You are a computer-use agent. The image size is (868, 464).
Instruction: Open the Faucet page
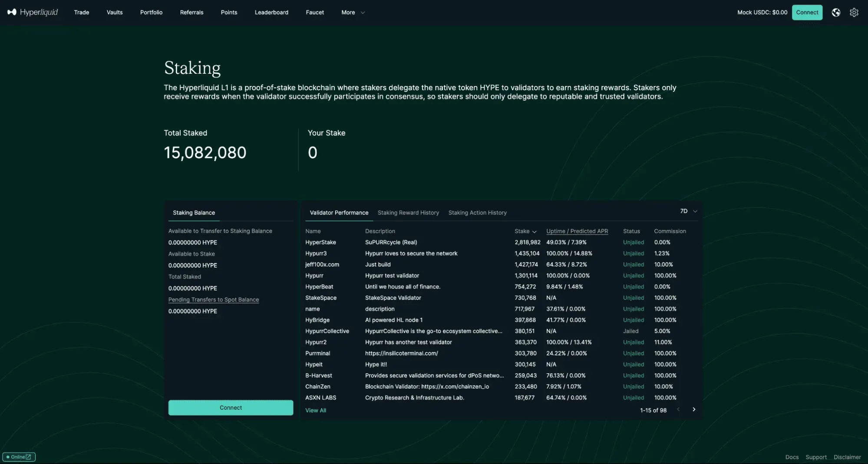tap(315, 13)
